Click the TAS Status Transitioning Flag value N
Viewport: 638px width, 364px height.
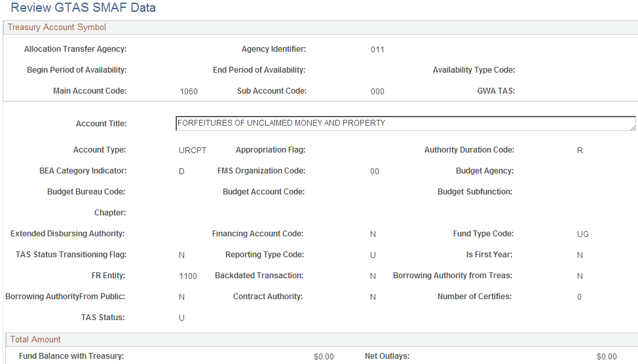tap(181, 255)
